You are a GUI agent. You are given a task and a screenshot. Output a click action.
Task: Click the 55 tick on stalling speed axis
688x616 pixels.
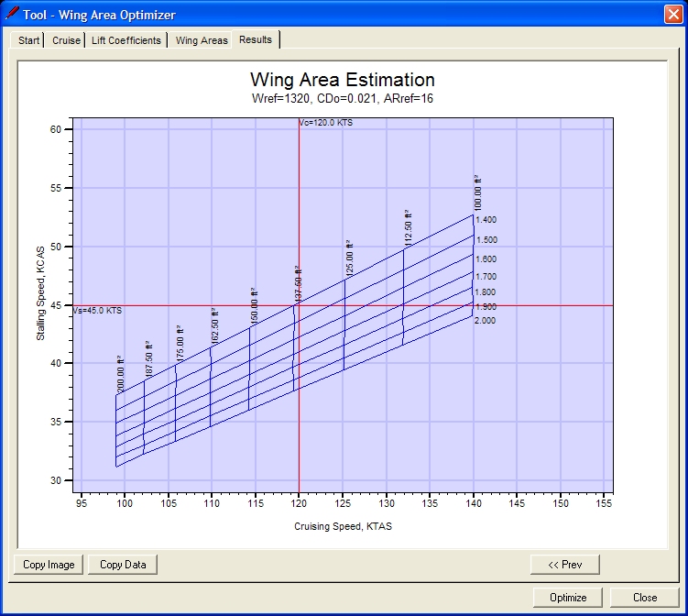[x=55, y=188]
